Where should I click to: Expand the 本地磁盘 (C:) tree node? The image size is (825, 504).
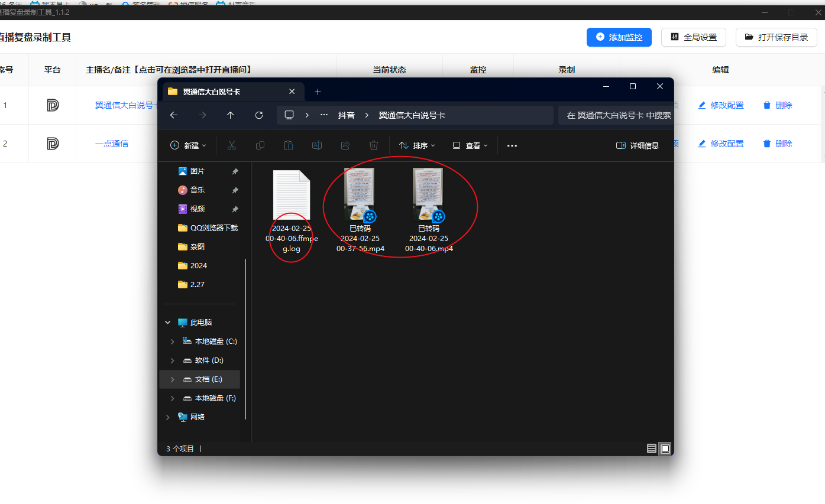tap(172, 342)
